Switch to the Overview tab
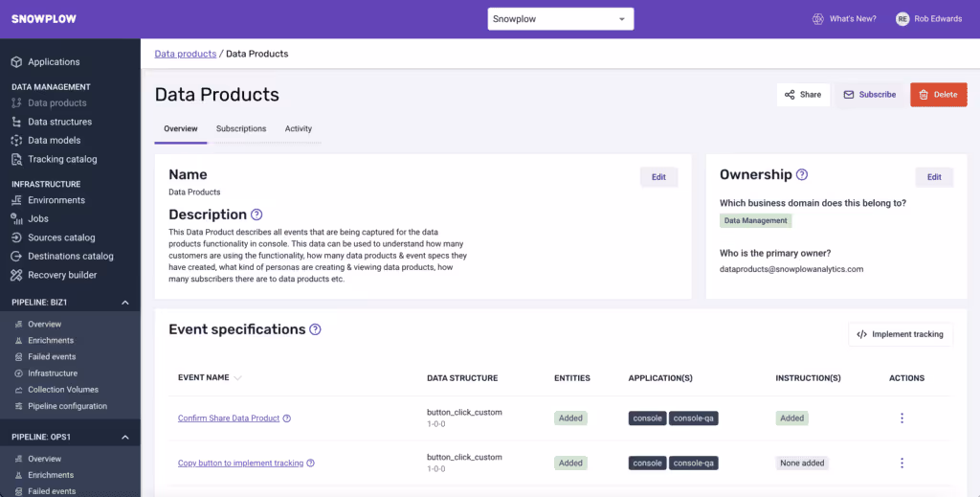The width and height of the screenshot is (980, 497). click(181, 128)
